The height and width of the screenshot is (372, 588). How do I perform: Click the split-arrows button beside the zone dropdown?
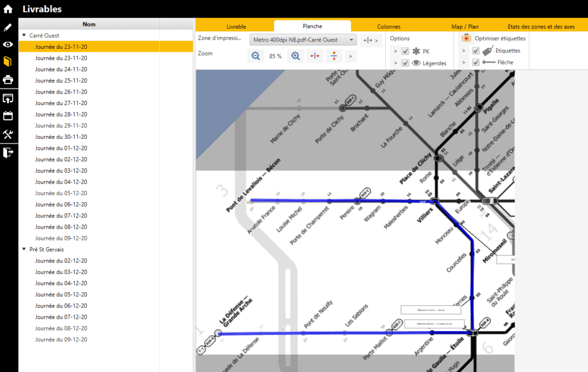coord(370,40)
